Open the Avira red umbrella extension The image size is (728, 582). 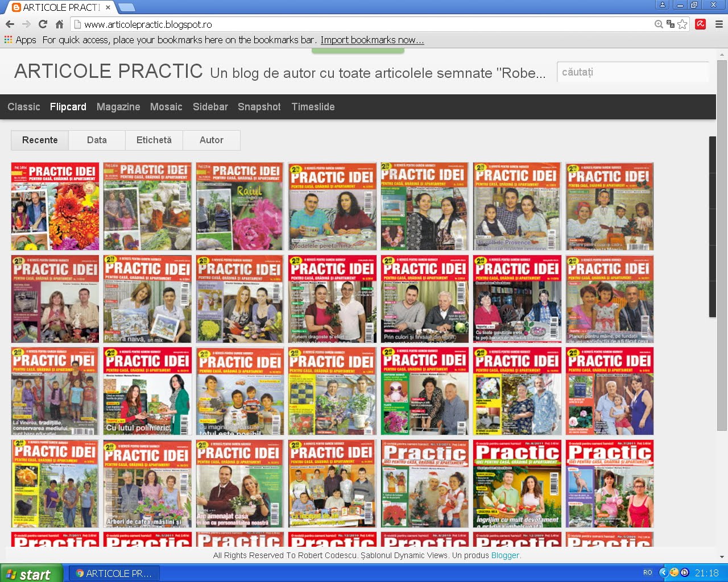[701, 24]
